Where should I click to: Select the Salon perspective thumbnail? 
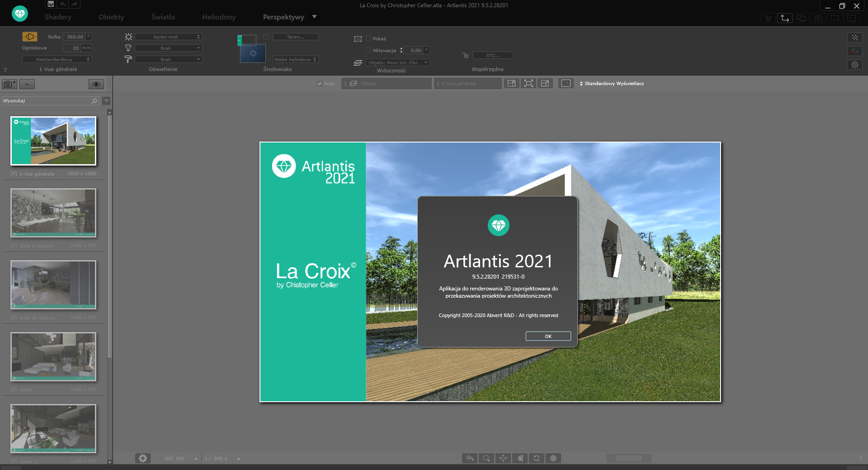(53, 357)
